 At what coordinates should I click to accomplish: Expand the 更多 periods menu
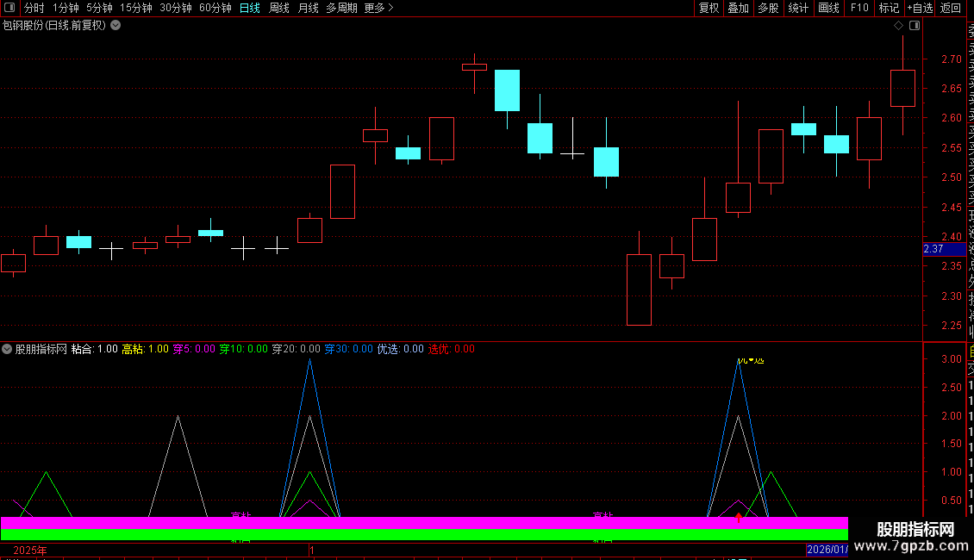point(379,8)
